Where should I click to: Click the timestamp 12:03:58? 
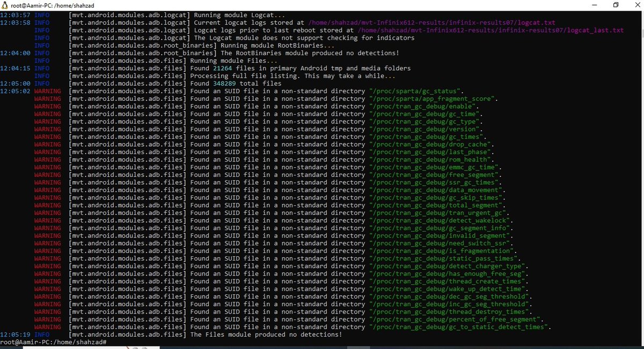click(15, 23)
